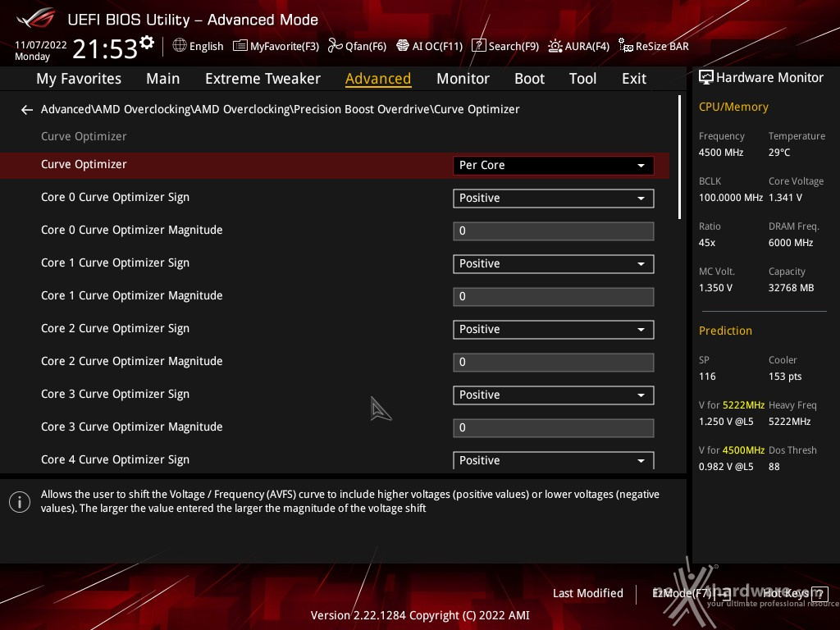Open Core 2 Curve Optimizer Sign dropdown

(x=554, y=330)
